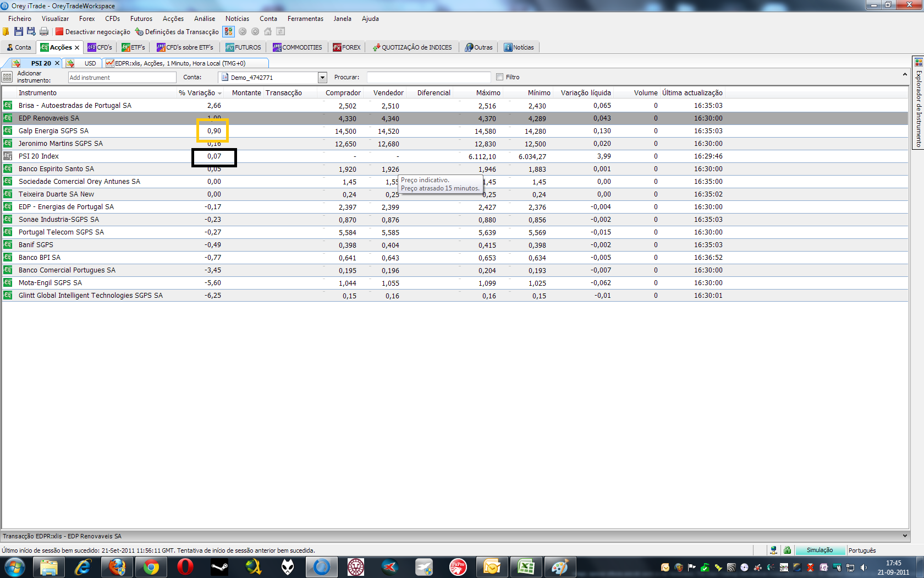Open the CFD's sobre ETF's tab
924x578 pixels.
point(185,47)
